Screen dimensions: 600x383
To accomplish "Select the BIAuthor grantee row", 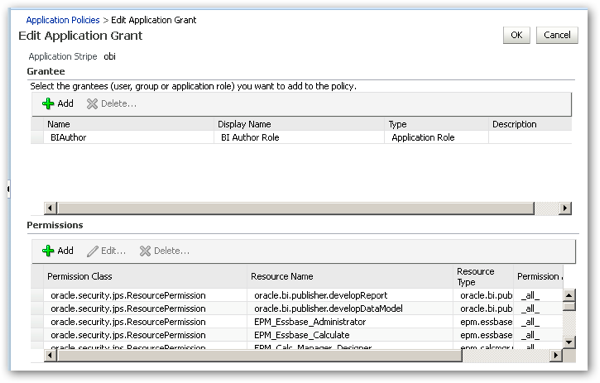I will click(x=302, y=137).
